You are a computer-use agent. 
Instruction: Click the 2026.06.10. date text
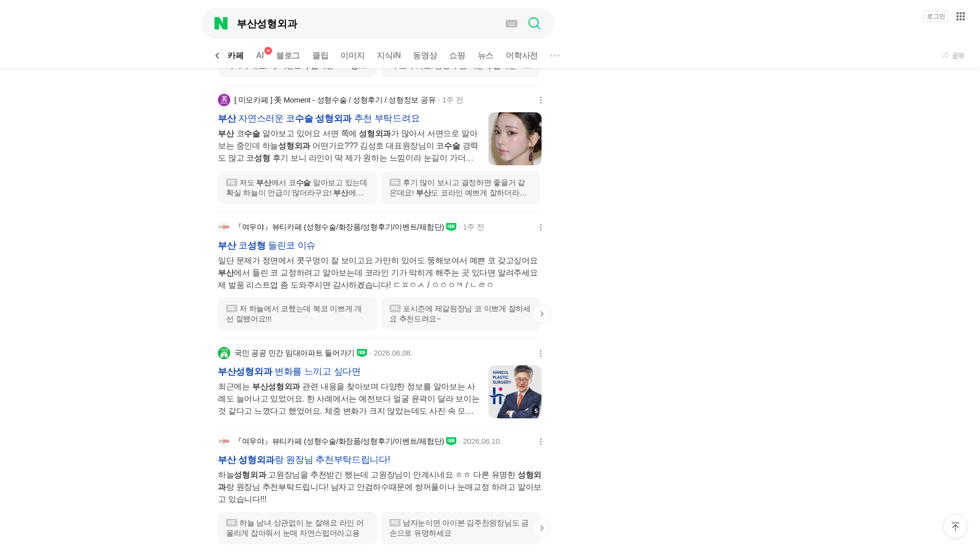482,441
